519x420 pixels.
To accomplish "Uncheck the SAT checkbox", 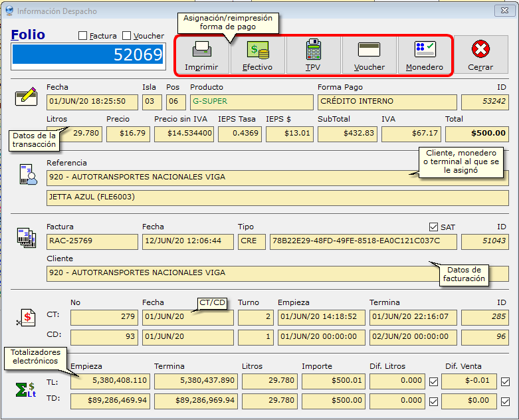I will point(434,227).
